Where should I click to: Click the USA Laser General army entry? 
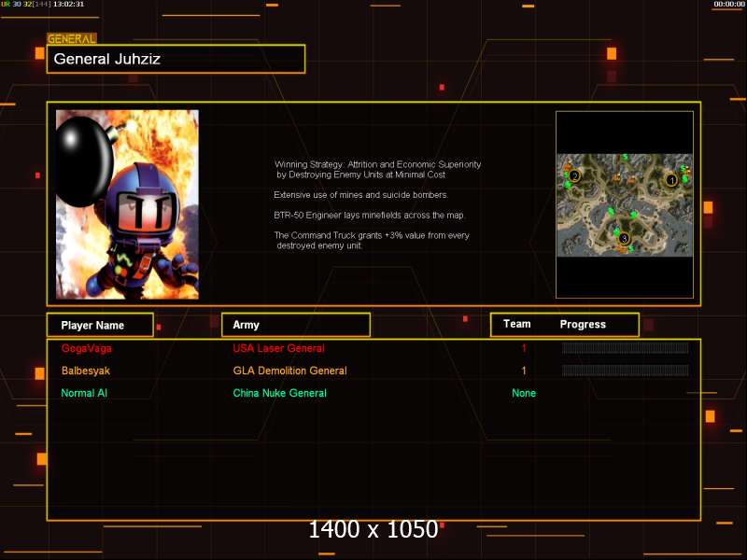click(278, 348)
